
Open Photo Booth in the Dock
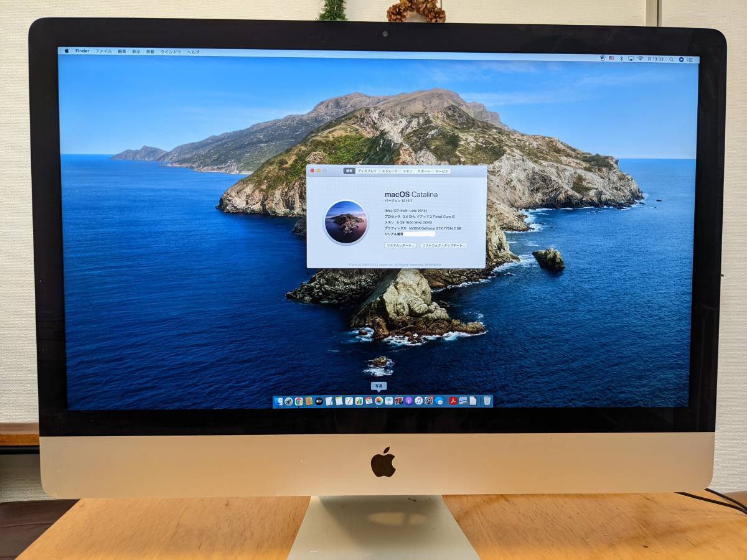click(x=399, y=401)
